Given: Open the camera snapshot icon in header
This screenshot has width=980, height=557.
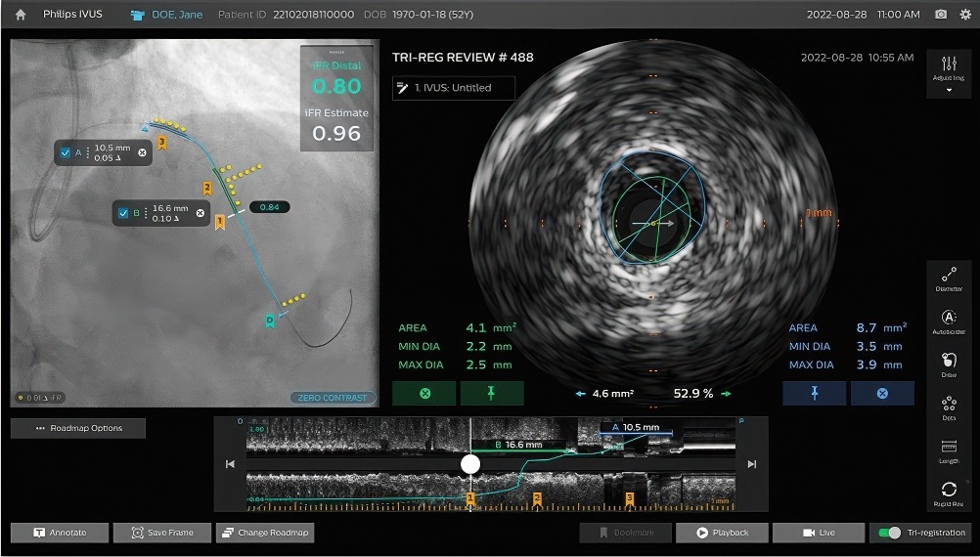Looking at the screenshot, I should click(x=941, y=14).
